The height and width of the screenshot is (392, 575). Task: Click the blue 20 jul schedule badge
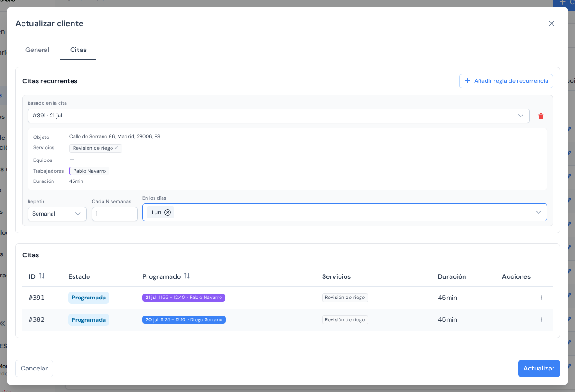pos(184,319)
